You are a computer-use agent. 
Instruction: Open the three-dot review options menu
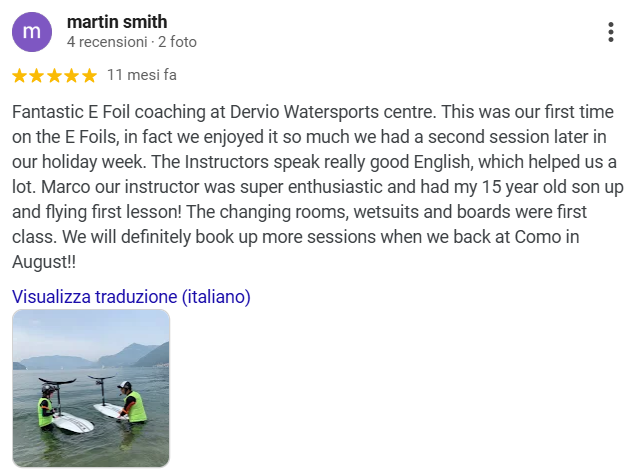tap(610, 32)
